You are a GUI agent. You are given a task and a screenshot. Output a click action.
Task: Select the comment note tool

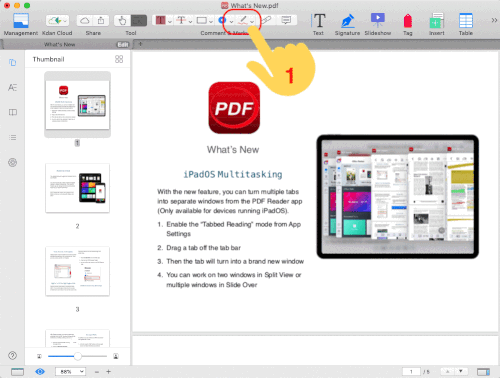coord(286,20)
